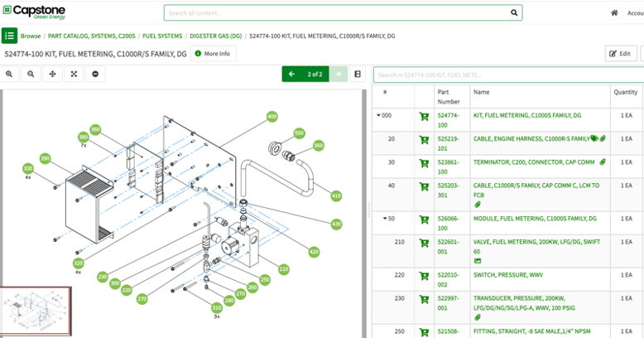Open the paperclip attachment under Cable CAP COMM C row
The height and width of the screenshot is (338, 644).
[x=478, y=205]
